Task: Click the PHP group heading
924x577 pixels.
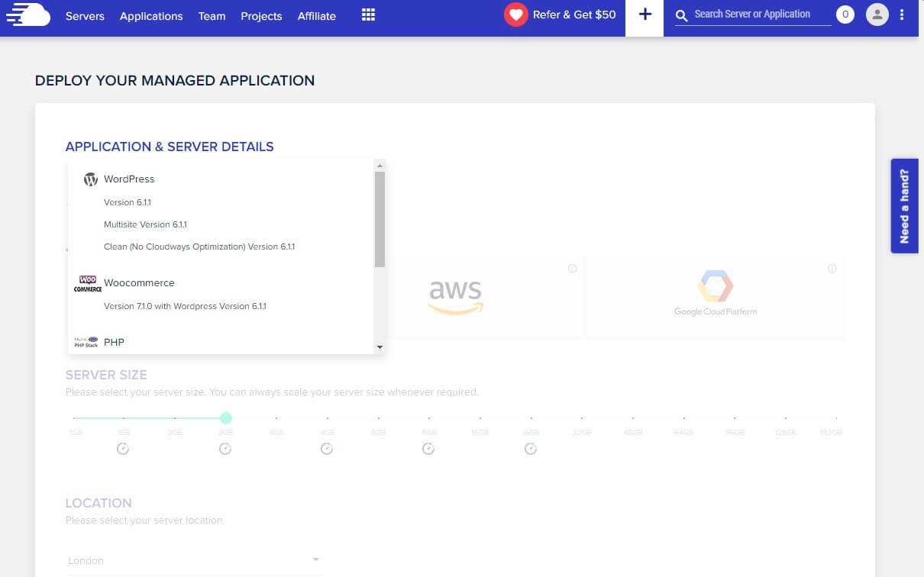Action: click(114, 342)
